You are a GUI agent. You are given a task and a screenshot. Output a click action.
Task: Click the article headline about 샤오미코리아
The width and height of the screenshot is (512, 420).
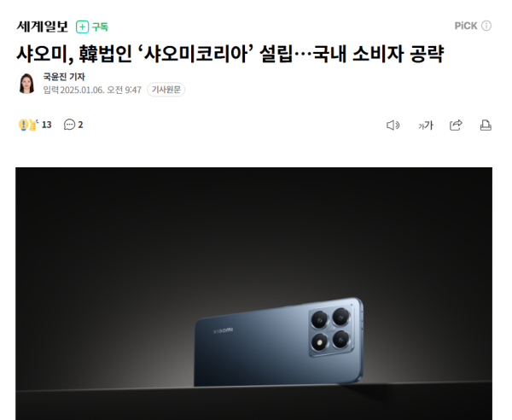(230, 54)
